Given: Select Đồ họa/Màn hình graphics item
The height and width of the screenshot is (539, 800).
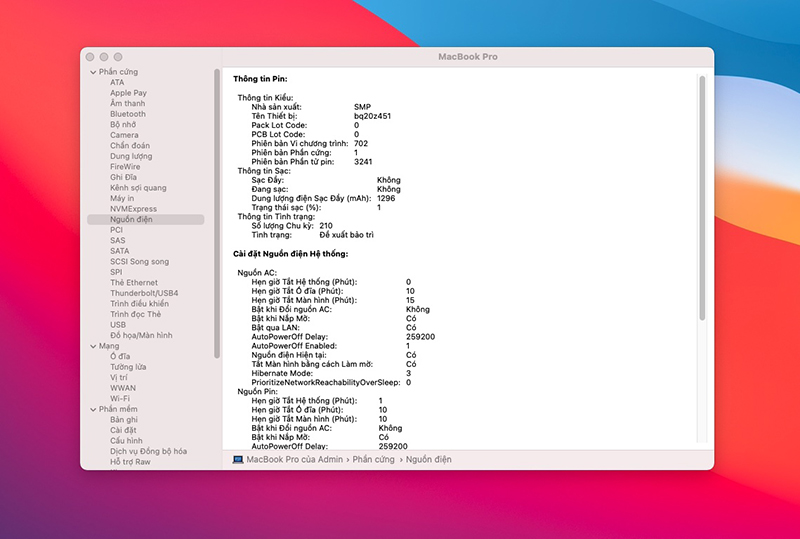Looking at the screenshot, I should tap(141, 335).
